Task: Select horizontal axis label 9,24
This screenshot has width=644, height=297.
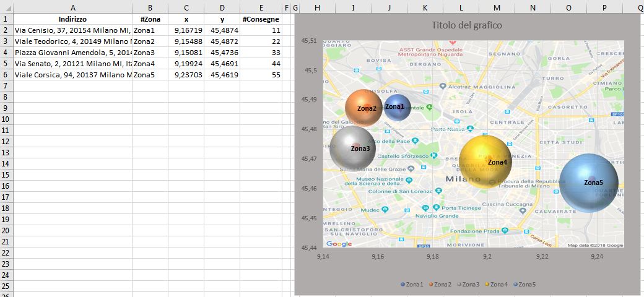Action: [x=597, y=257]
